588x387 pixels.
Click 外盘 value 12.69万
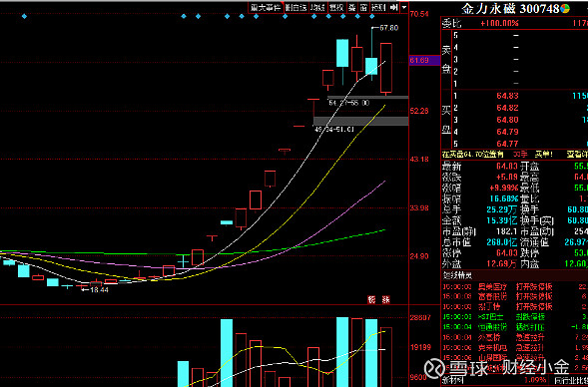(x=503, y=264)
